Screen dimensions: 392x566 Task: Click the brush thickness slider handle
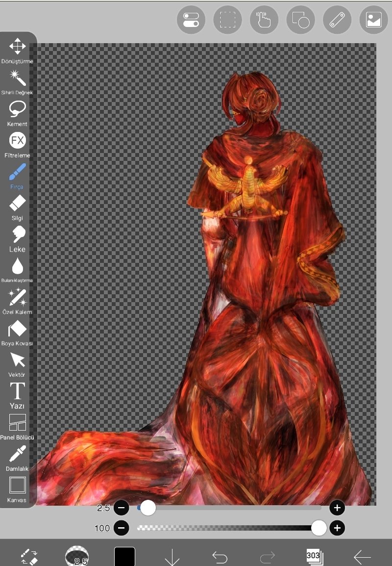pyautogui.click(x=148, y=508)
